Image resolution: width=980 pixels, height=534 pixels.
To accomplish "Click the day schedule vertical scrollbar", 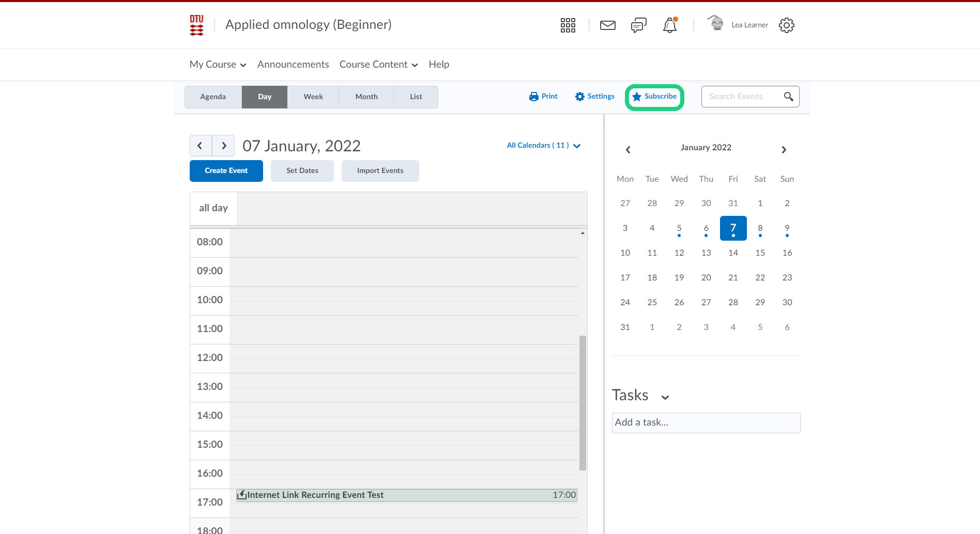I will tap(583, 403).
